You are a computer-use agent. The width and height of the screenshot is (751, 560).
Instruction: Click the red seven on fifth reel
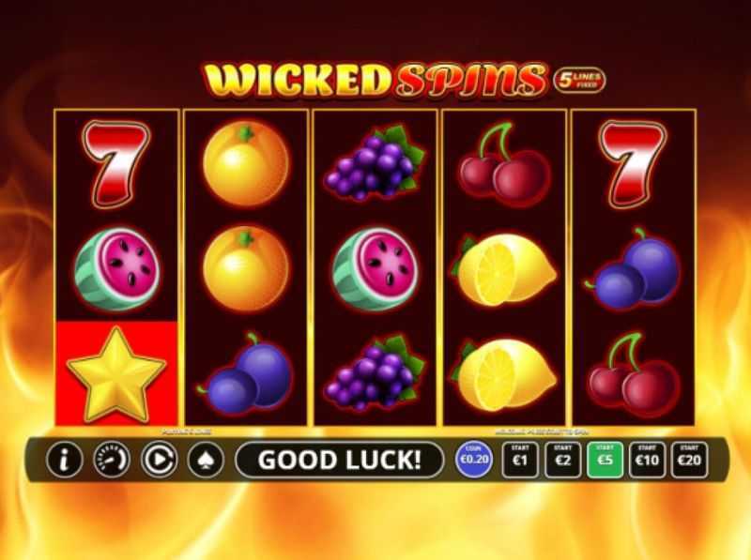(633, 164)
